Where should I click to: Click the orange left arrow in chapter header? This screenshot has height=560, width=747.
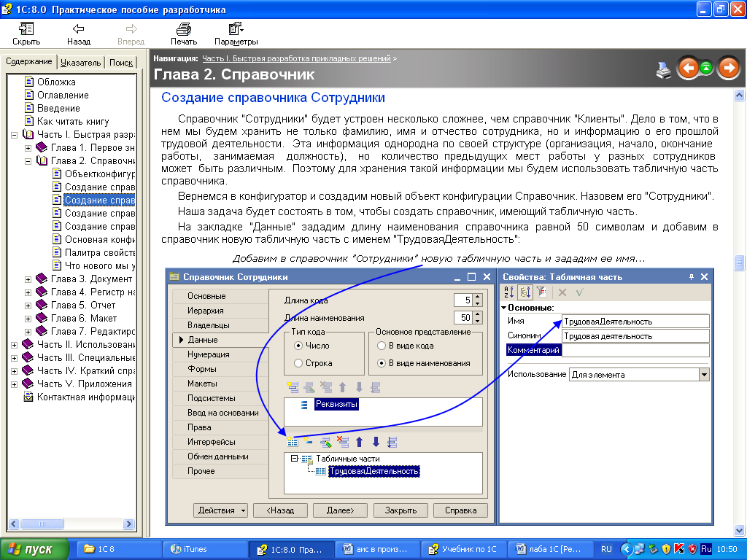(688, 68)
